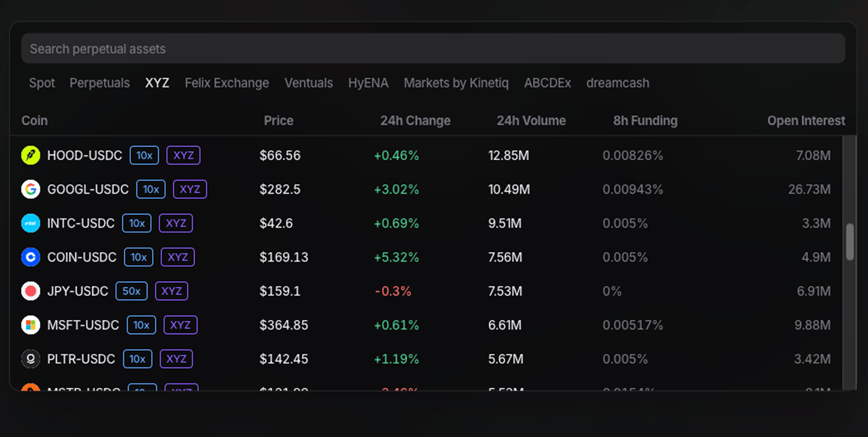Select the HOOD-USDC market name
This screenshot has height=437, width=868.
point(85,156)
